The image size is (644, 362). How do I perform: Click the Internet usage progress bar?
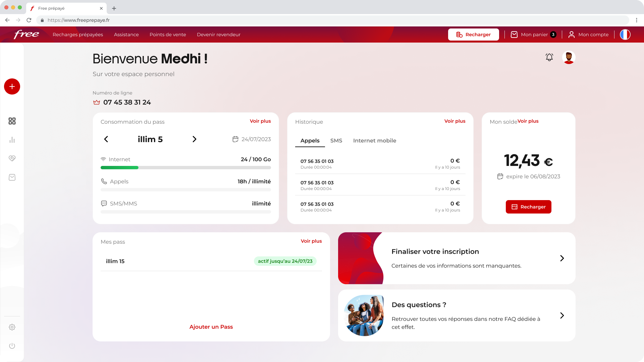[186, 168]
